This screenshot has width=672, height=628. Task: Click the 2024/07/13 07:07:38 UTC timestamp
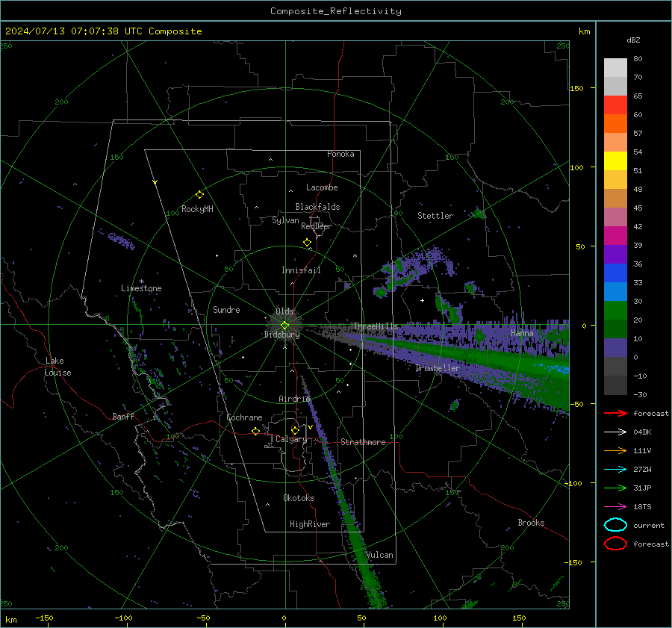(74, 31)
